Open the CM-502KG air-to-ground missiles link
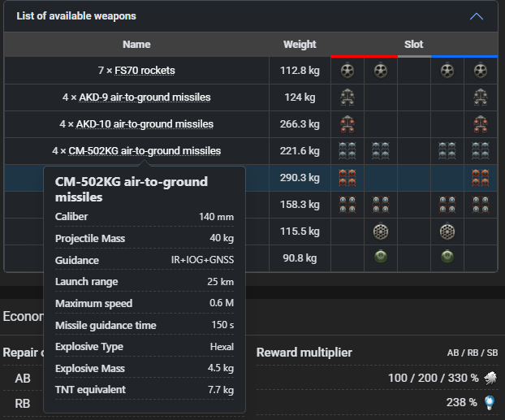Screen dimensions: 505x420 145,150
